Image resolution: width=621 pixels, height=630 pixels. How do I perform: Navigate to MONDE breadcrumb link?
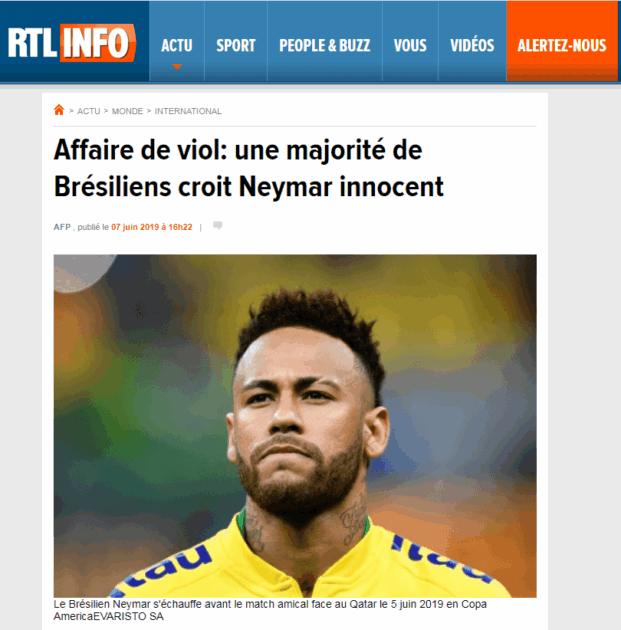tap(127, 111)
